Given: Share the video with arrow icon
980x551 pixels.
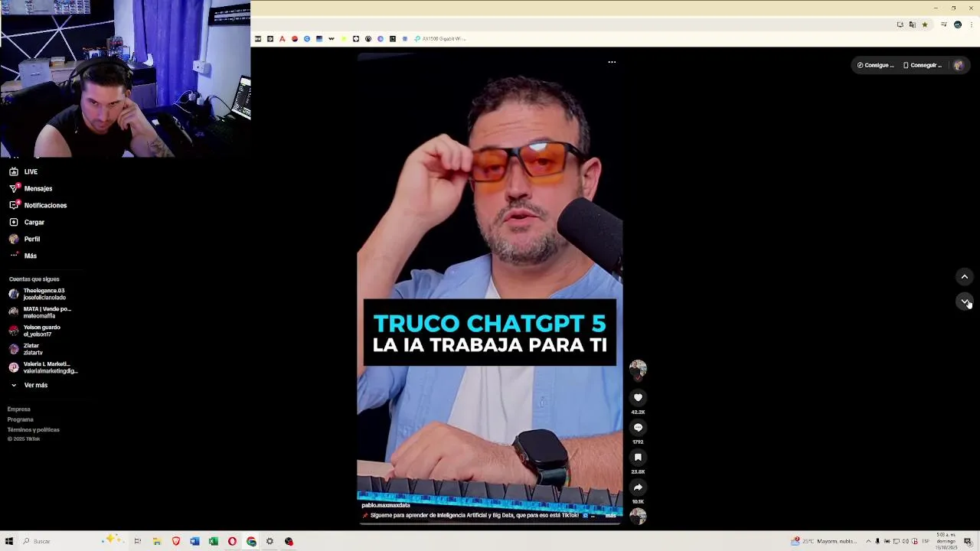Looking at the screenshot, I should (x=638, y=487).
